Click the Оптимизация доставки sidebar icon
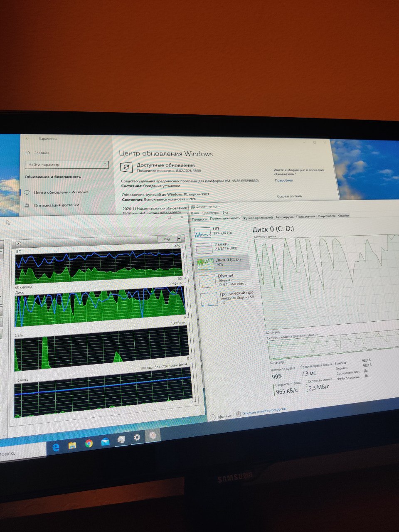399x532 pixels. point(27,205)
